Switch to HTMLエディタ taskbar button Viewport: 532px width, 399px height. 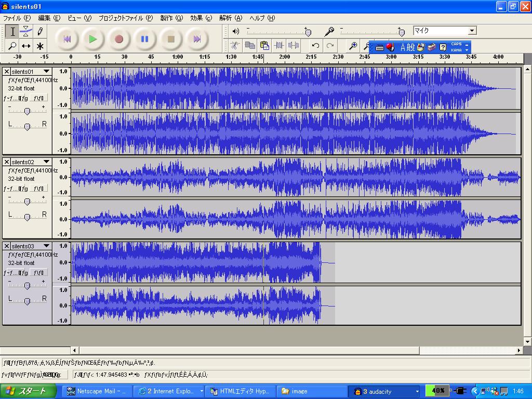click(x=240, y=391)
